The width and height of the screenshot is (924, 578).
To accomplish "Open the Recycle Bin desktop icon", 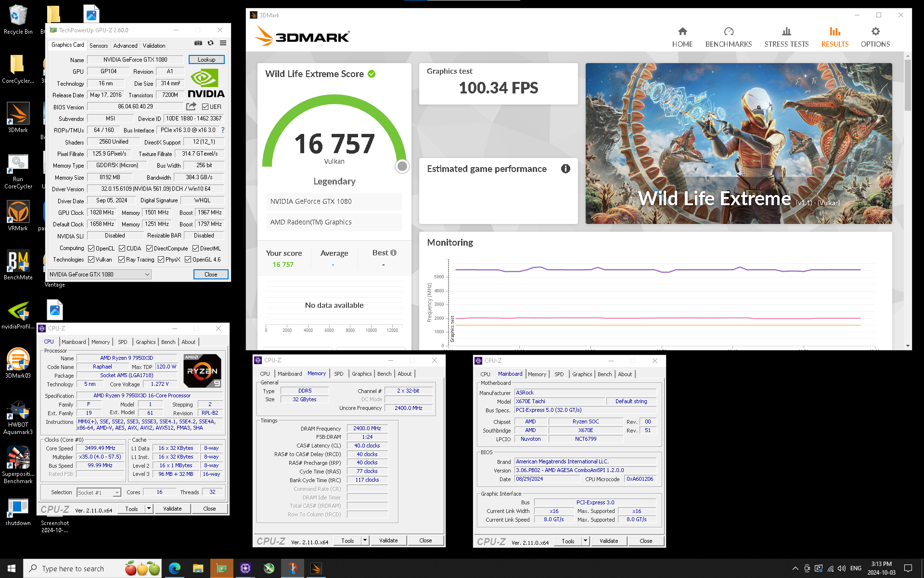I will 18,20.
